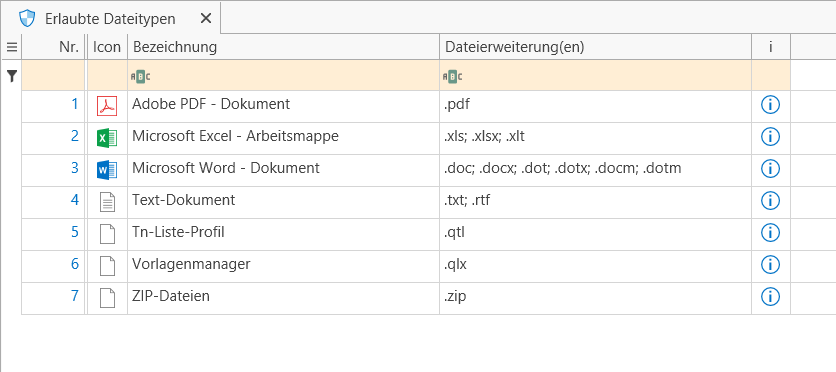Sort by the Nr. column header
This screenshot has width=836, height=372.
coord(53,47)
